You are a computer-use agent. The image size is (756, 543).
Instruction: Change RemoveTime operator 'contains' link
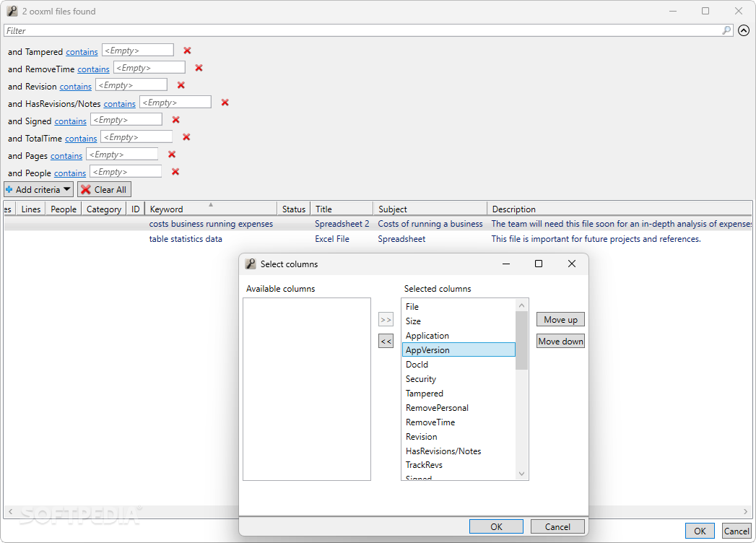(94, 69)
